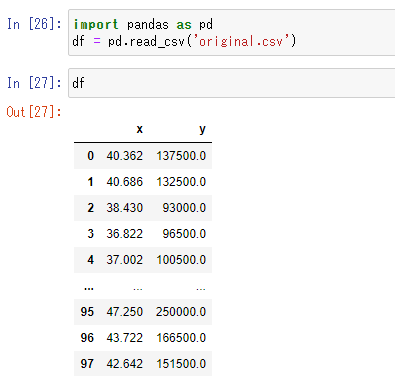Image resolution: width=395 pixels, height=376 pixels.
Task: Select the In [26] prompt label
Action: pos(34,24)
